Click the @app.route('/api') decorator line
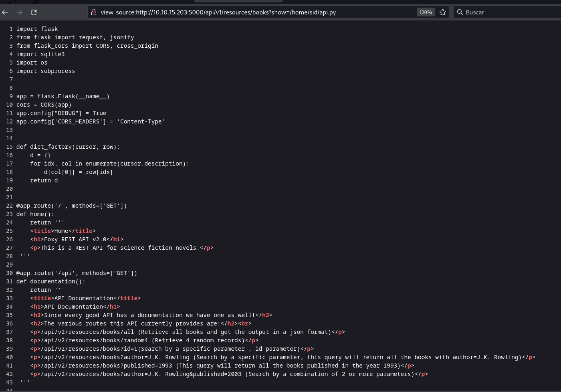 [x=77, y=273]
